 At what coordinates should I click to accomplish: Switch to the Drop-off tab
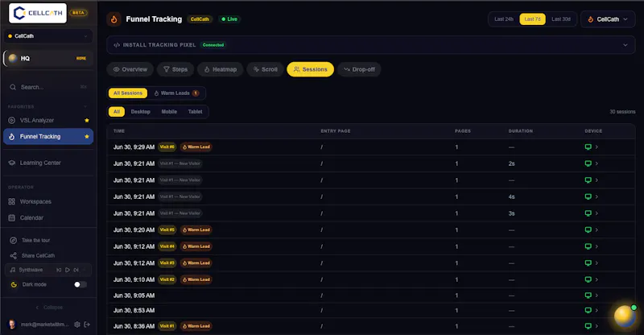[x=359, y=69]
